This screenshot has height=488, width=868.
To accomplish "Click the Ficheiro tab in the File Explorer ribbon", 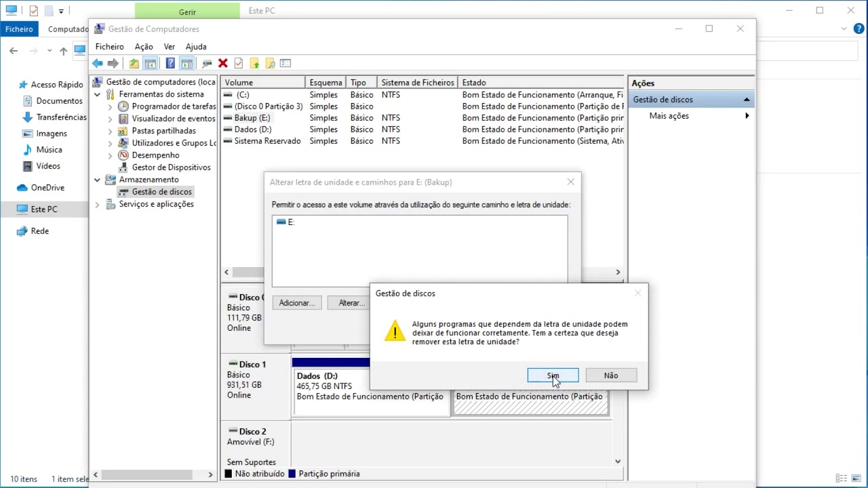I will [20, 29].
